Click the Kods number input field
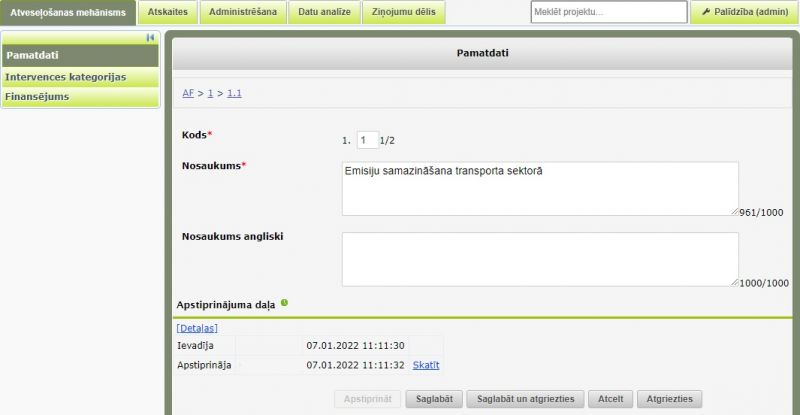This screenshot has width=800, height=415. point(367,141)
